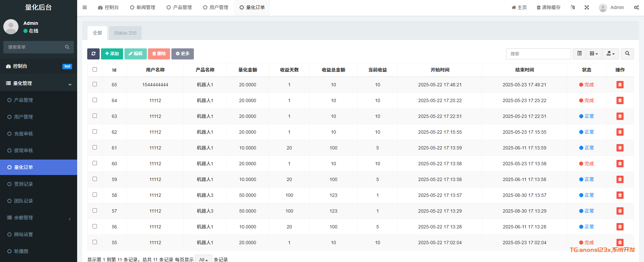
Task: Open the advanced search magnifier button
Action: click(627, 54)
